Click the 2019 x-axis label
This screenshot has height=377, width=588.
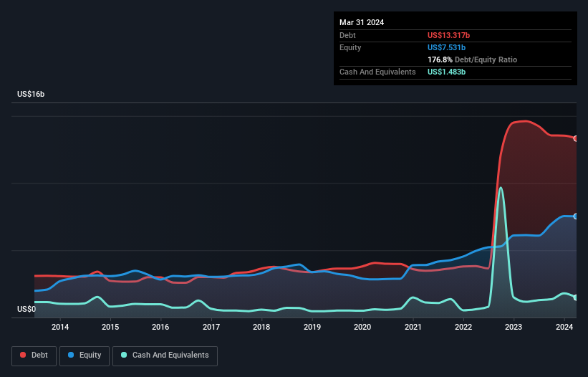(312, 327)
